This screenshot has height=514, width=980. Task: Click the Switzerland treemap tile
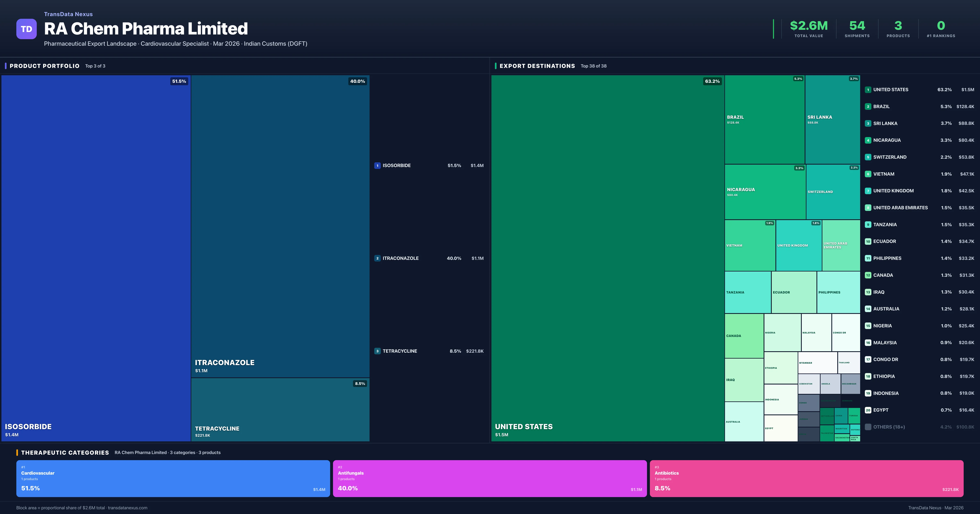click(833, 192)
